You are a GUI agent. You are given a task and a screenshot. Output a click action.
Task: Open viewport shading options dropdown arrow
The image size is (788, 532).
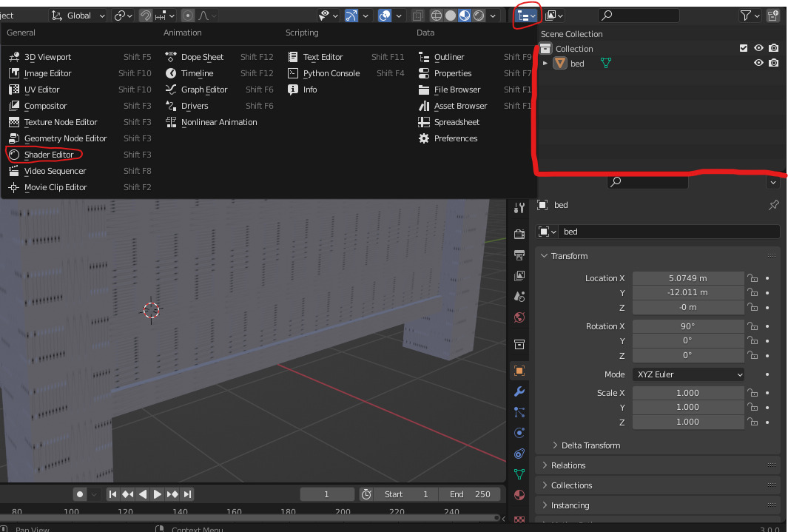click(x=493, y=16)
